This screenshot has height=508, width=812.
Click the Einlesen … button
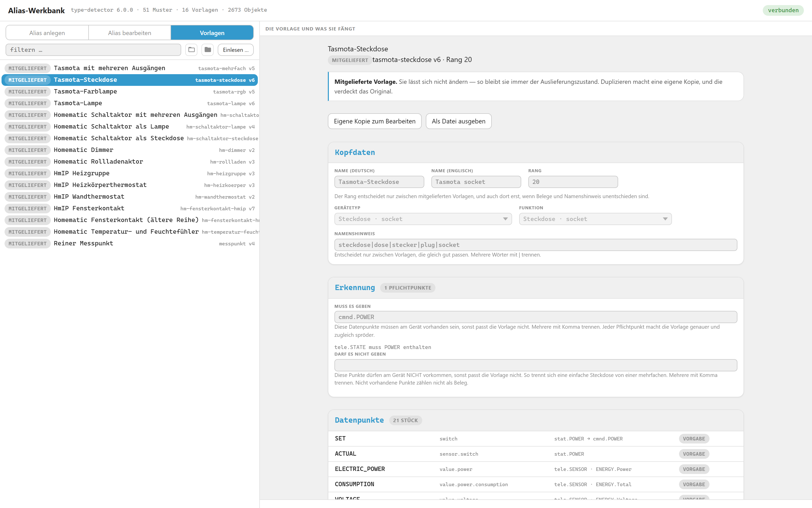(235, 50)
